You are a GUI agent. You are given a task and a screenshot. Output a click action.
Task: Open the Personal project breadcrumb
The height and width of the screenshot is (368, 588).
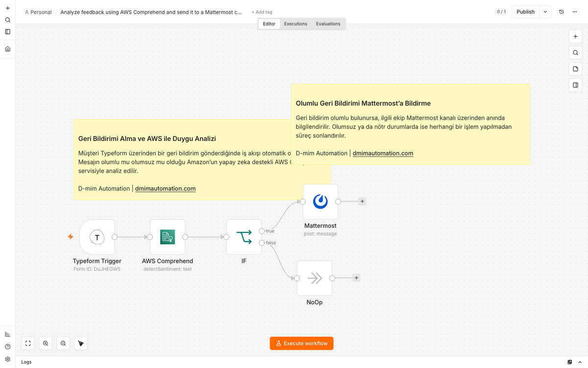38,12
